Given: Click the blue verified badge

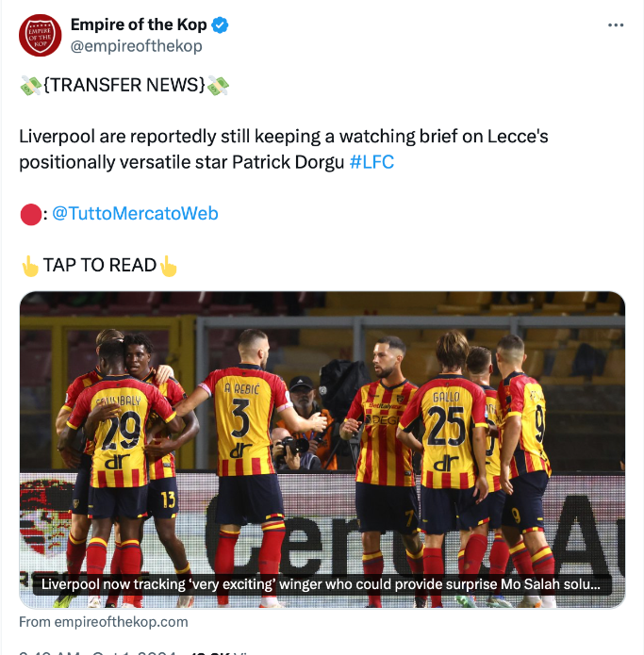Looking at the screenshot, I should click(x=220, y=25).
